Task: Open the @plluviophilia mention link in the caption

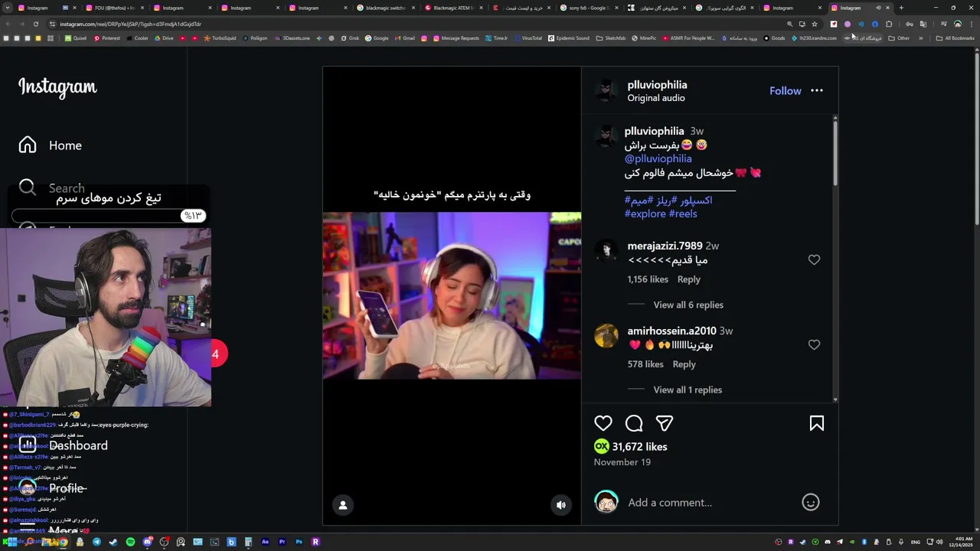Action: pyautogui.click(x=658, y=158)
